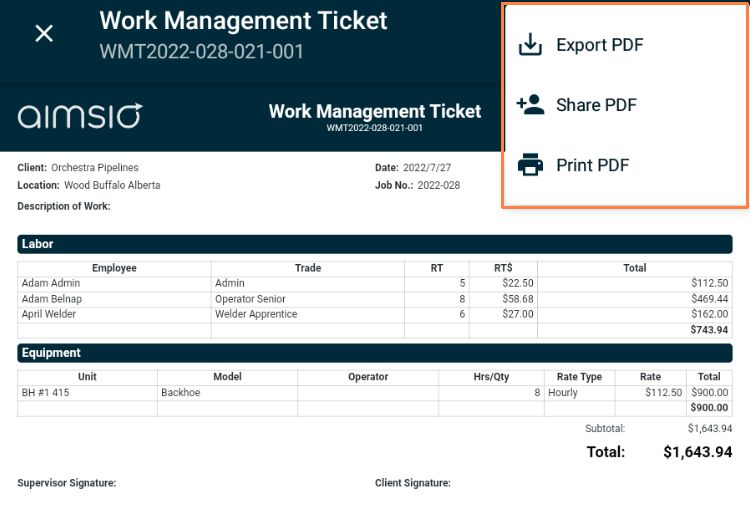Viewport: 750px width, 506px height.
Task: Click the Employee column header
Action: (114, 268)
